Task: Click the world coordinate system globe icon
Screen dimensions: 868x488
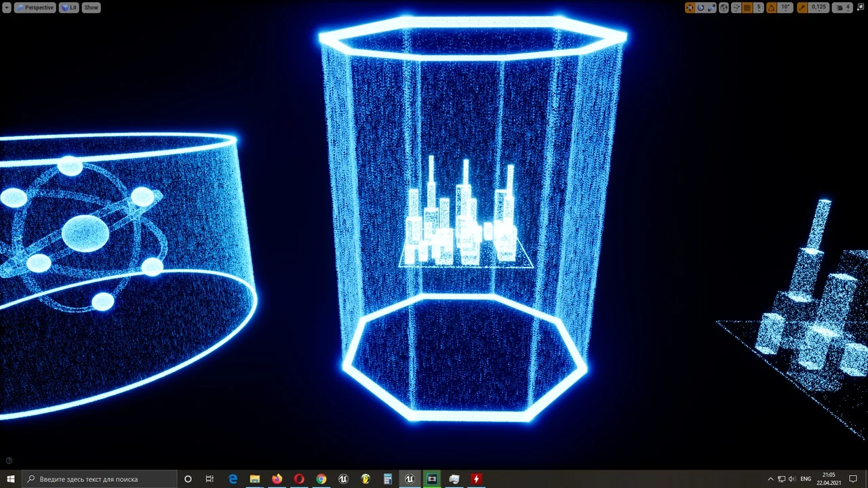Action: point(724,7)
